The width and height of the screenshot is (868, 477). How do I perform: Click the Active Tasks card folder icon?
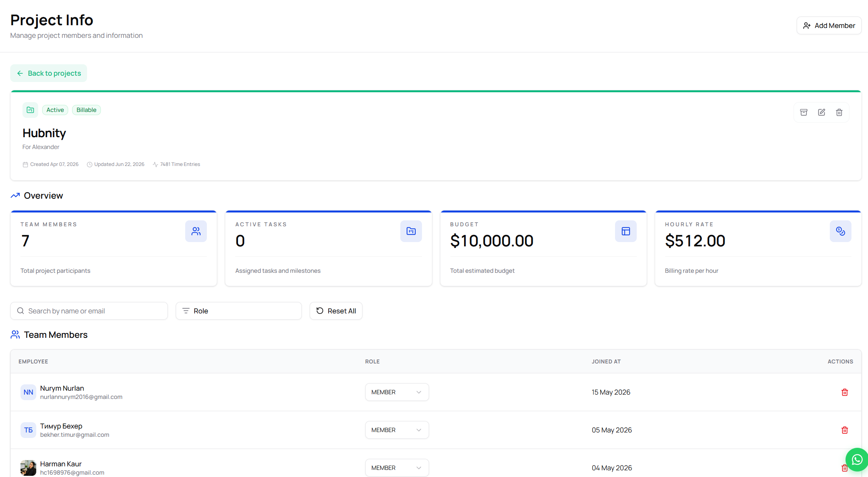[411, 231]
